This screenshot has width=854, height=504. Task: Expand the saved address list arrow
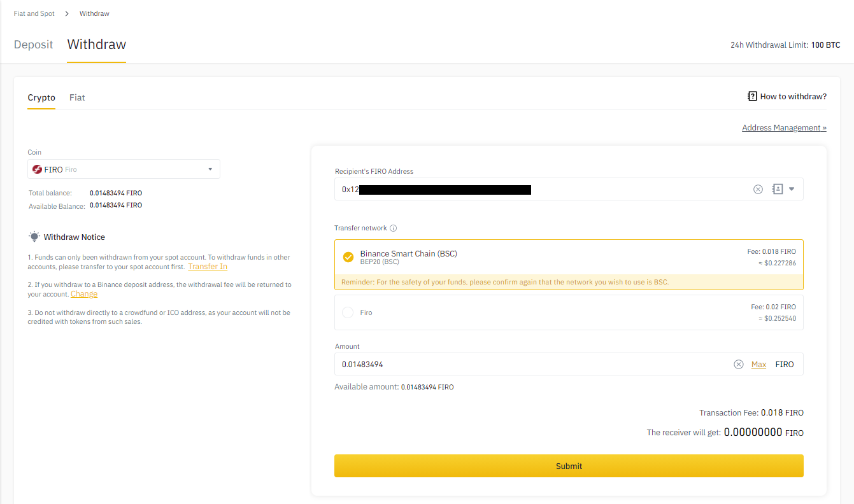(x=792, y=189)
